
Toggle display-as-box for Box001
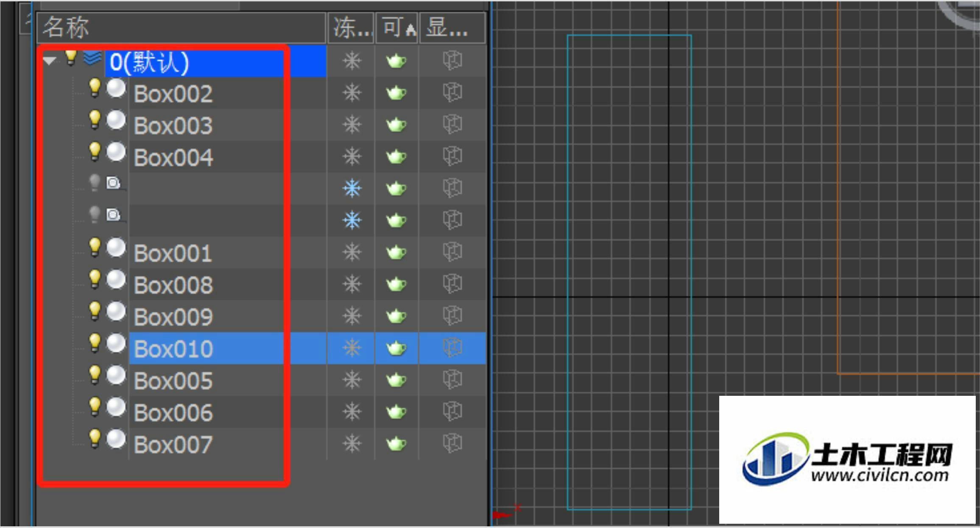point(452,252)
